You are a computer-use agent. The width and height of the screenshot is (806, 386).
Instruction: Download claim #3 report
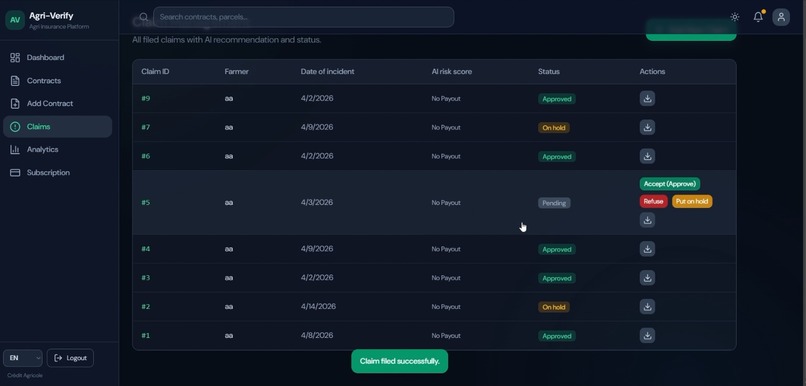coord(647,278)
